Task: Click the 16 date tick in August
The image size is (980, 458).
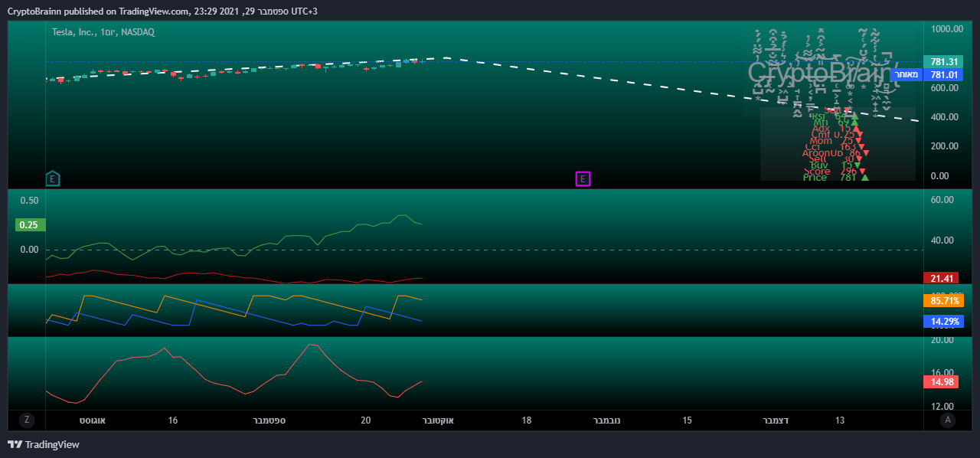Action: [x=172, y=420]
